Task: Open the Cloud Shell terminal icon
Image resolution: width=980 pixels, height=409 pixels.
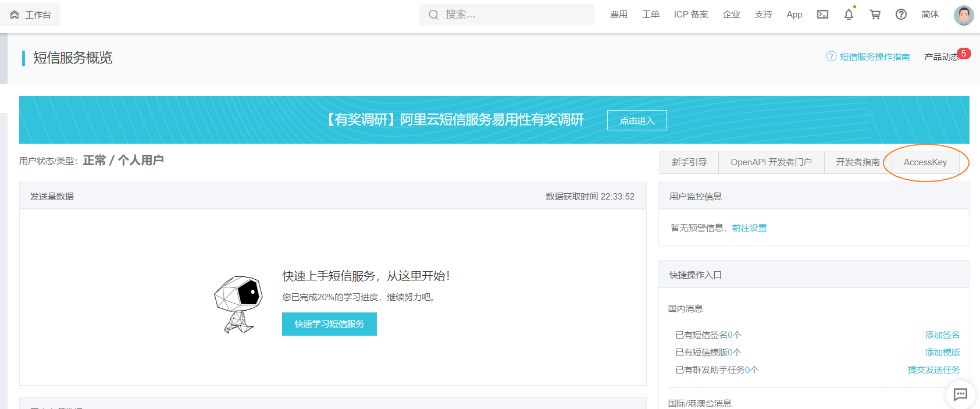Action: (x=822, y=15)
